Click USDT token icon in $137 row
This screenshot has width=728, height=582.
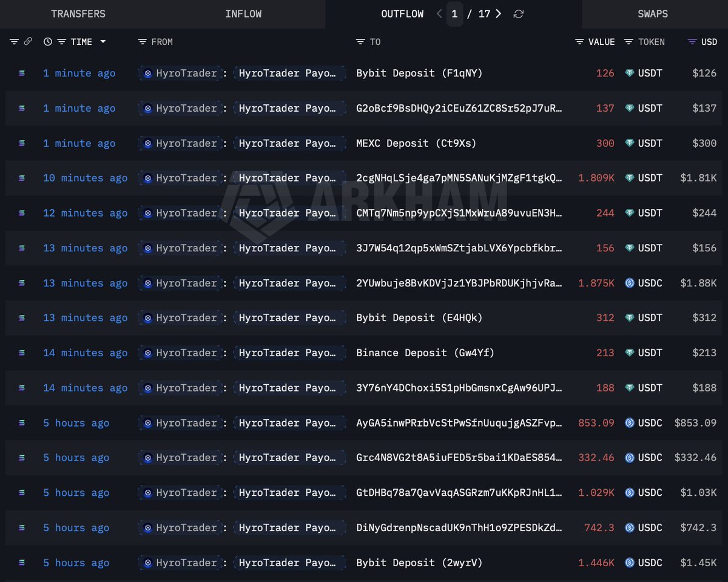(629, 108)
